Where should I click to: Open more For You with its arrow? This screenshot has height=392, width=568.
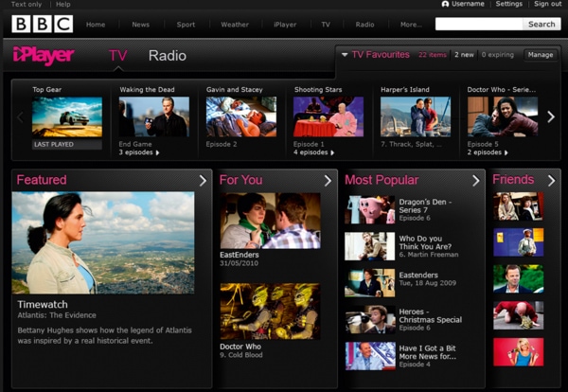(x=328, y=181)
